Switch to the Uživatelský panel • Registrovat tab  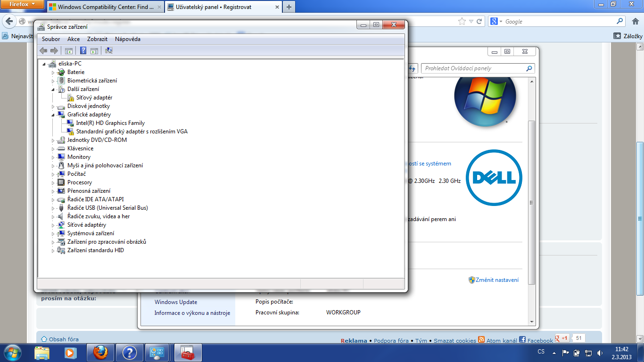click(x=223, y=7)
